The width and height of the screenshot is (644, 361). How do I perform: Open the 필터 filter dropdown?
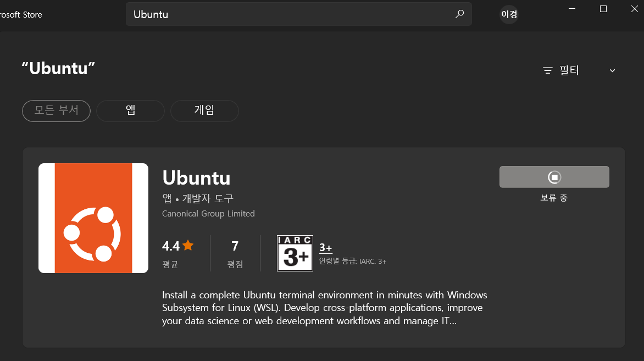[579, 71]
